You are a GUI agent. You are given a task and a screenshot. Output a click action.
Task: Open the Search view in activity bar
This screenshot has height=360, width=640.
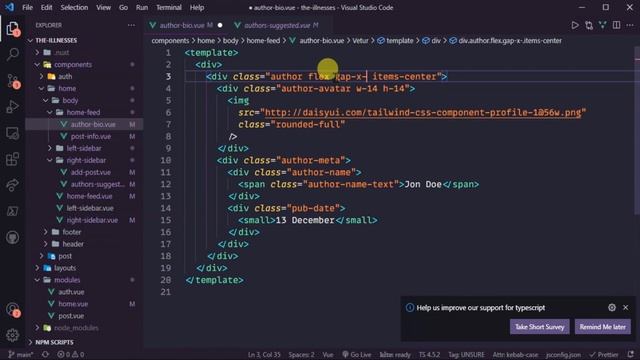[13, 54]
